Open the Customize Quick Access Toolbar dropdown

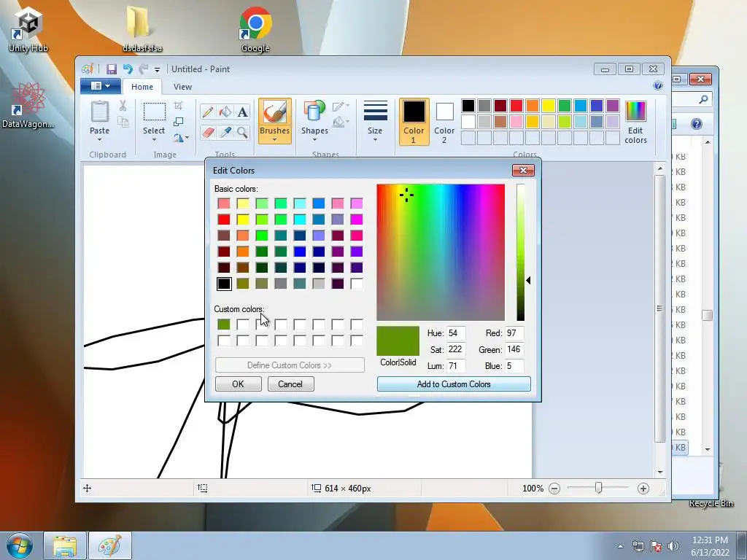[157, 70]
